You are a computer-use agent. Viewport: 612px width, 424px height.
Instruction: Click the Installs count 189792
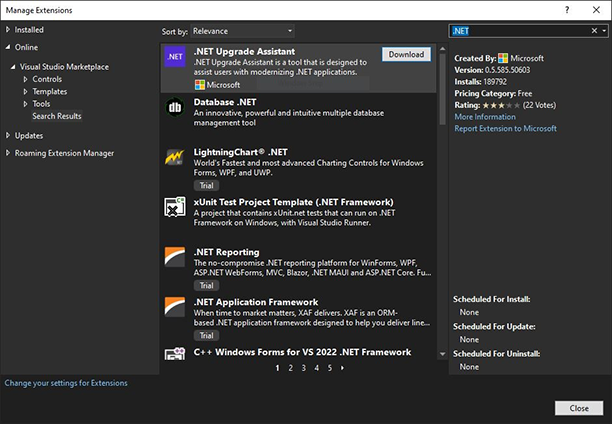tap(495, 82)
